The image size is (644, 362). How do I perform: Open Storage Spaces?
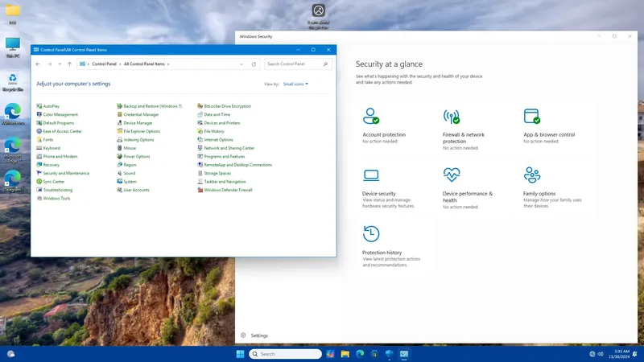(x=217, y=173)
